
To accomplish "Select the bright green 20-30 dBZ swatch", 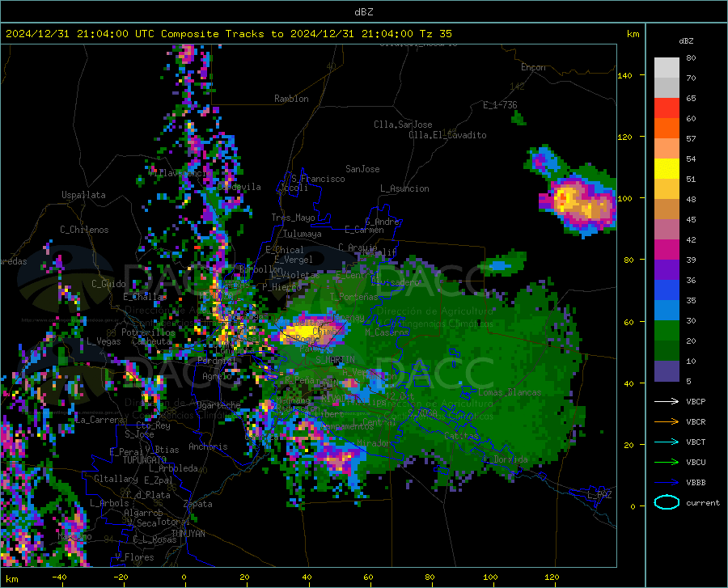I will point(667,331).
